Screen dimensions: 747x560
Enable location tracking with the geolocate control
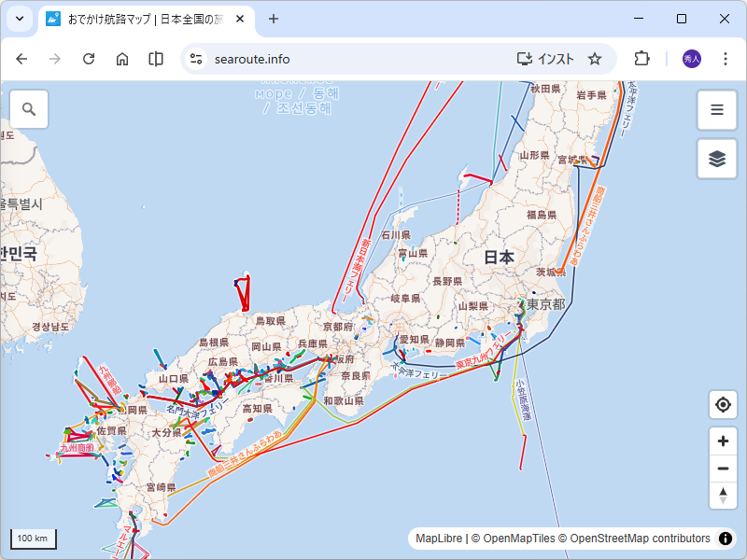click(723, 404)
